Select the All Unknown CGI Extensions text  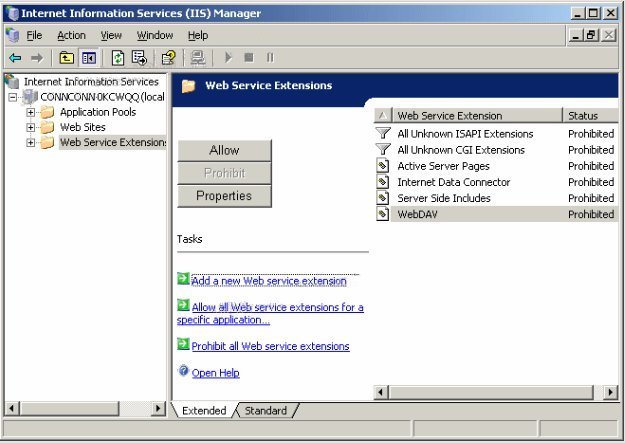pos(461,150)
